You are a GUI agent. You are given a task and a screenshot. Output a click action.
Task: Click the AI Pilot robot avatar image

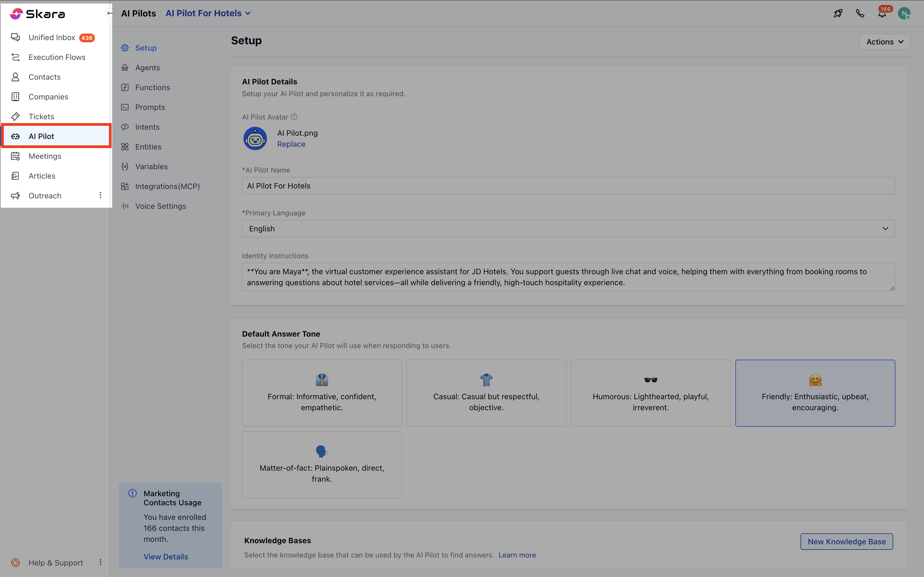pyautogui.click(x=255, y=138)
